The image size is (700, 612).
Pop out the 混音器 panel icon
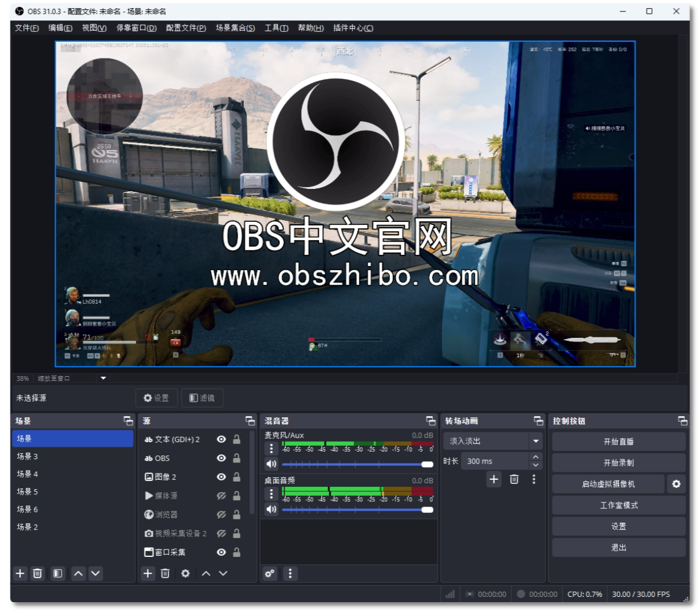(x=430, y=421)
